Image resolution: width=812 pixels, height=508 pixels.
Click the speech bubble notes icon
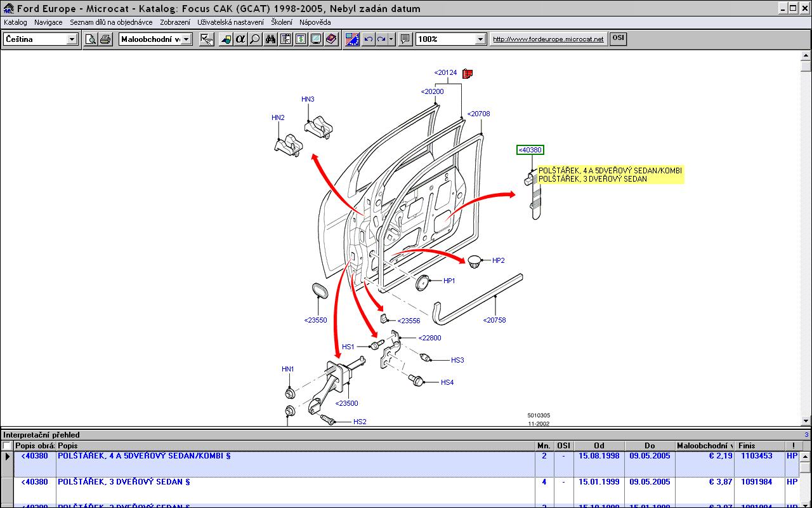tap(405, 39)
